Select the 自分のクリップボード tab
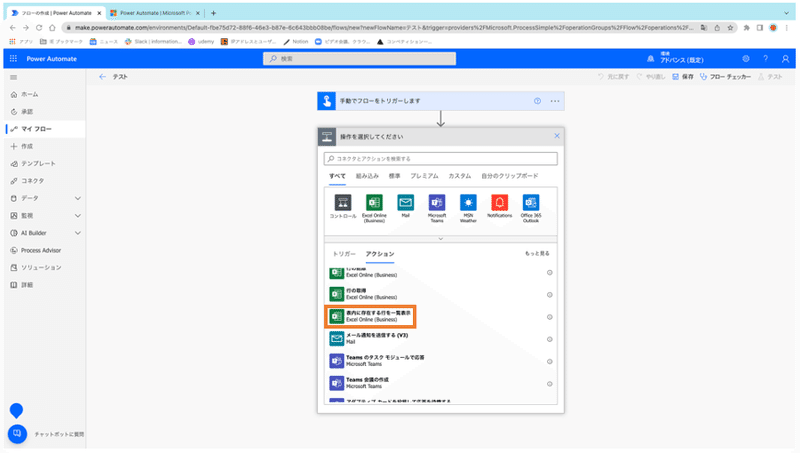Screen dimensions: 800x453 (x=510, y=176)
